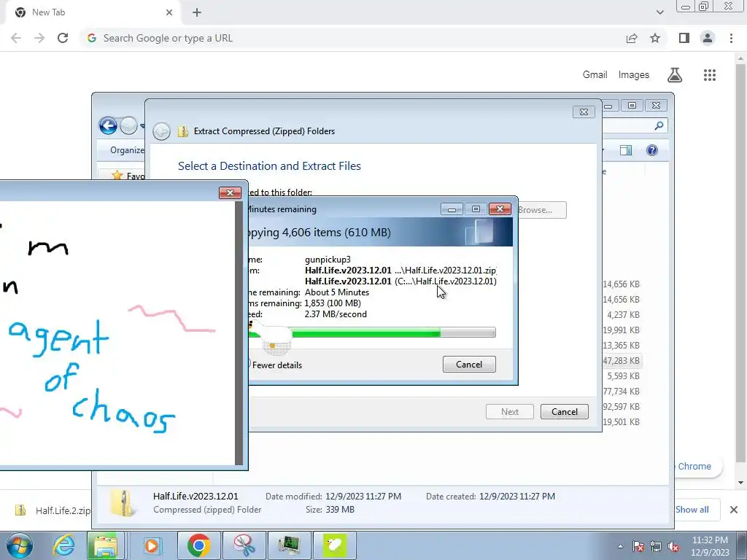This screenshot has width=747, height=560.
Task: Minimize the copying dialog
Action: click(451, 209)
